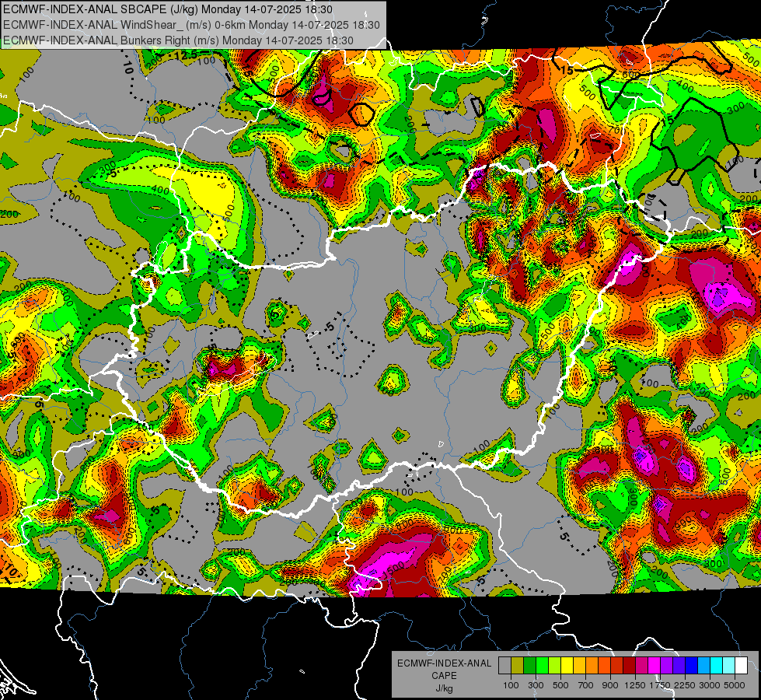
Task: Click the legend value 900
Action: (x=610, y=685)
